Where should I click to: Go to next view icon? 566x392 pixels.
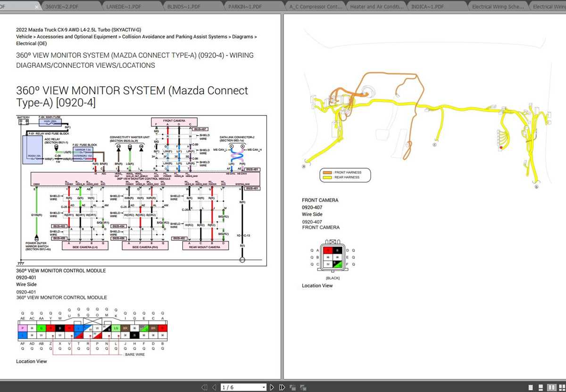303,387
